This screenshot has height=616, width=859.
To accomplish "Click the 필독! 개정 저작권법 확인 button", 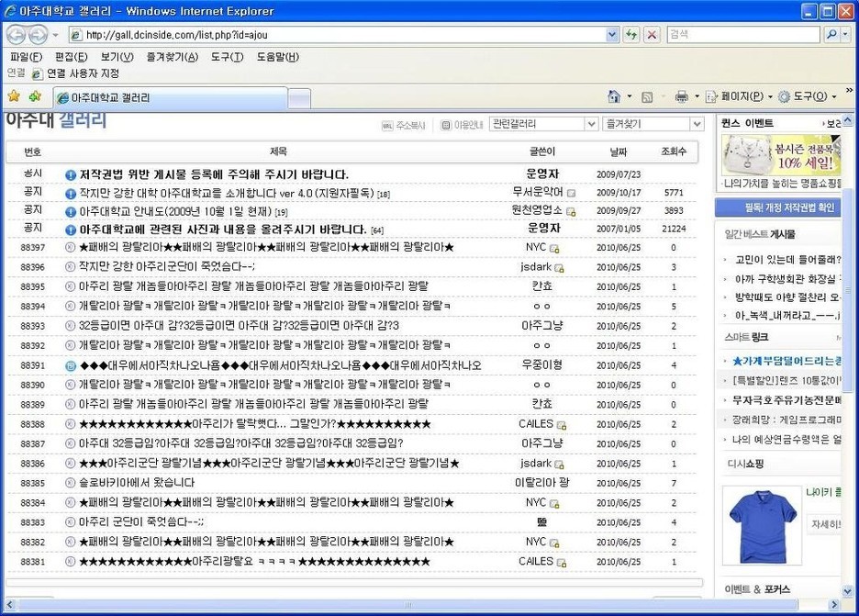I will coord(778,207).
